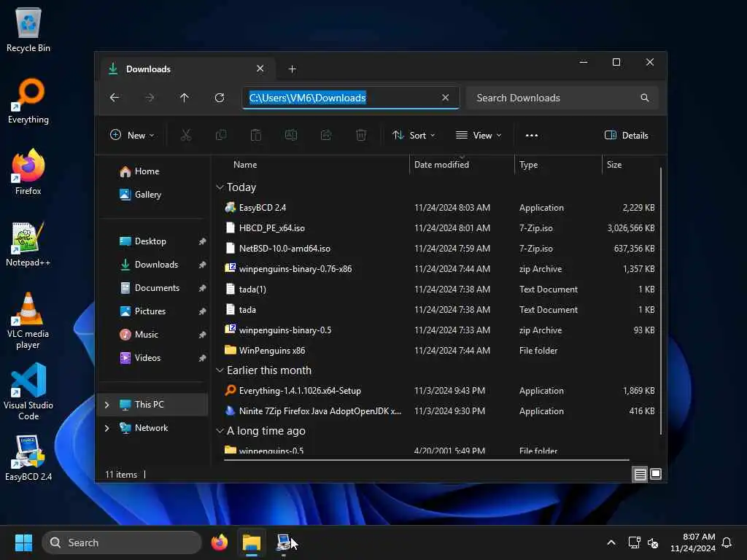Select the Everything desktop shortcut
Viewport: 747px width, 560px height.
[x=28, y=101]
